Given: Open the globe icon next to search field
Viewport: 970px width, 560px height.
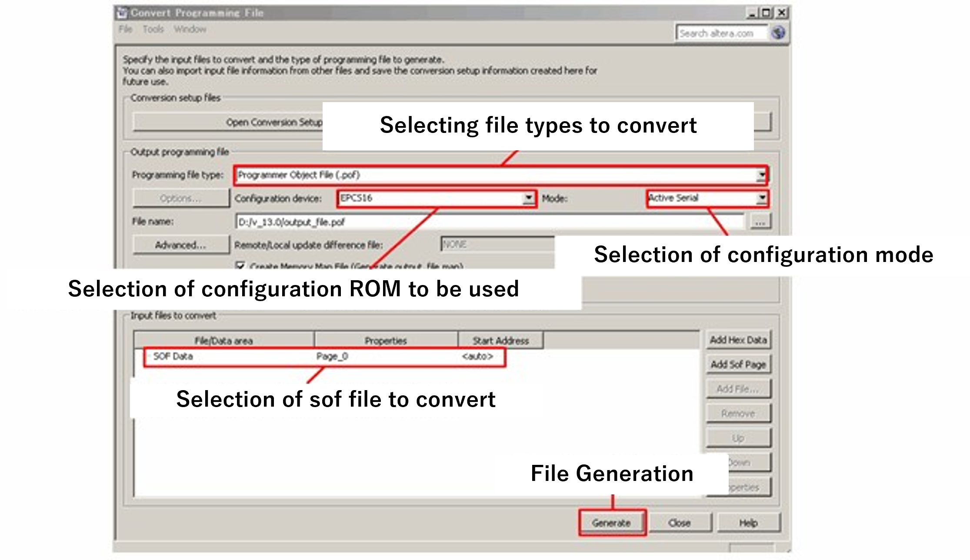Looking at the screenshot, I should [x=779, y=33].
